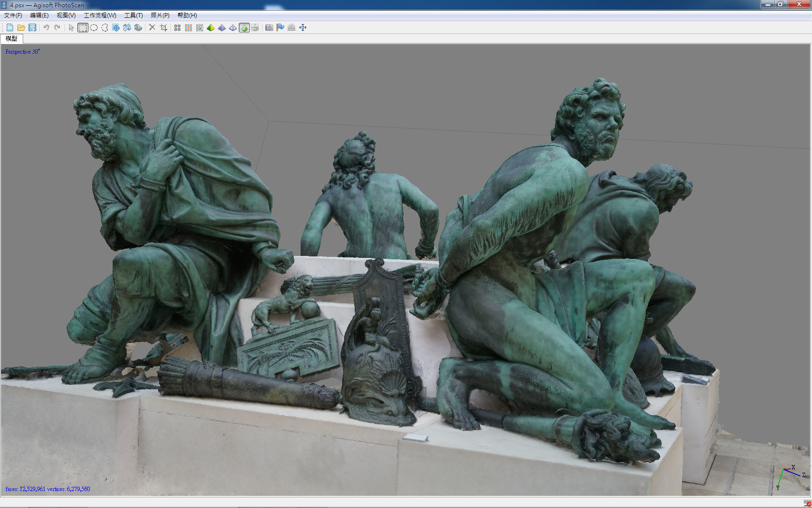Viewport: 812px width, 508px height.
Task: Click the faces and vertices count text
Action: point(48,489)
